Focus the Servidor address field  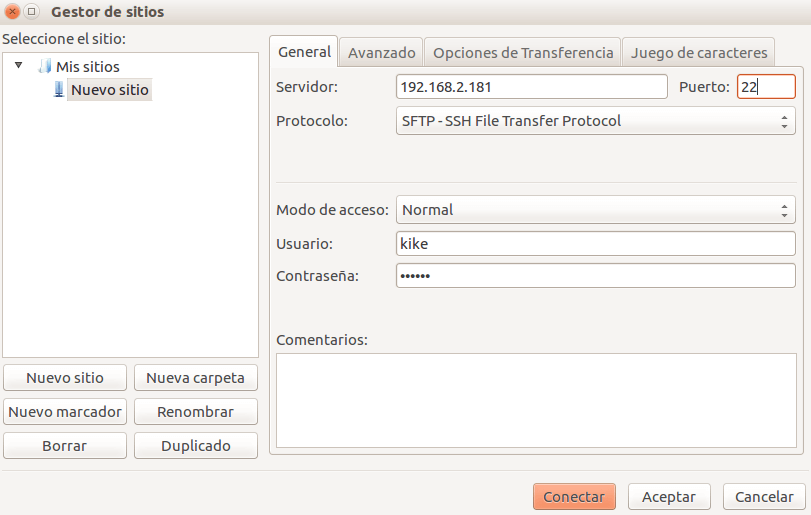click(531, 87)
